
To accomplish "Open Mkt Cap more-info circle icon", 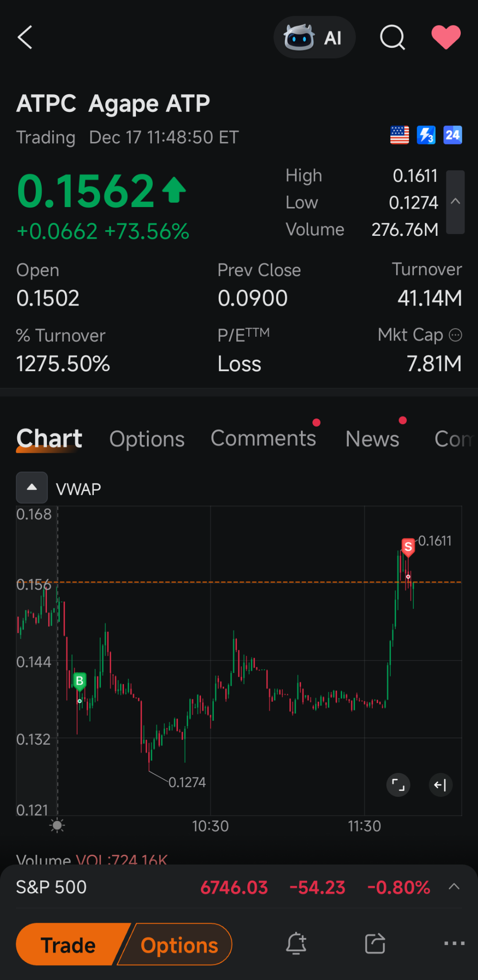I will tap(456, 335).
